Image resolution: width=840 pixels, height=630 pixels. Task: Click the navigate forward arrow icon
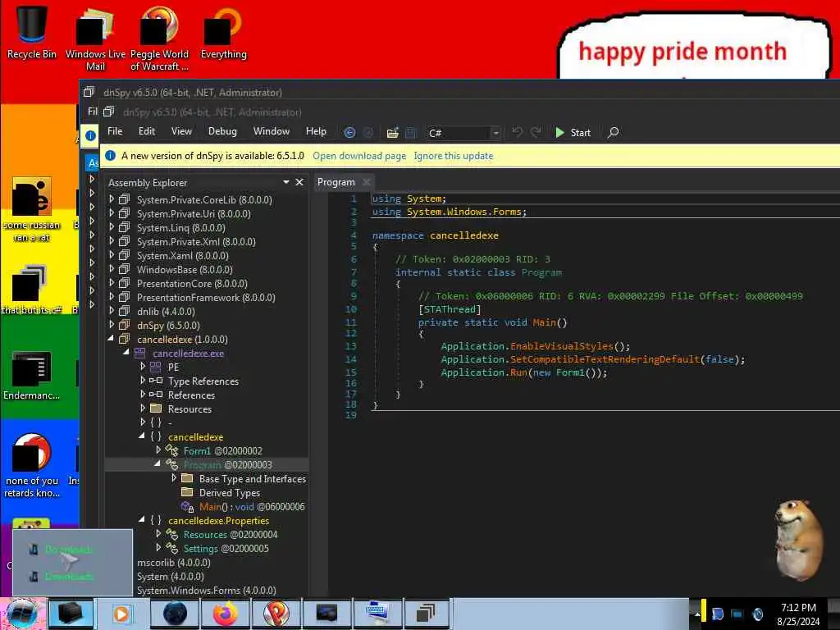(x=368, y=132)
